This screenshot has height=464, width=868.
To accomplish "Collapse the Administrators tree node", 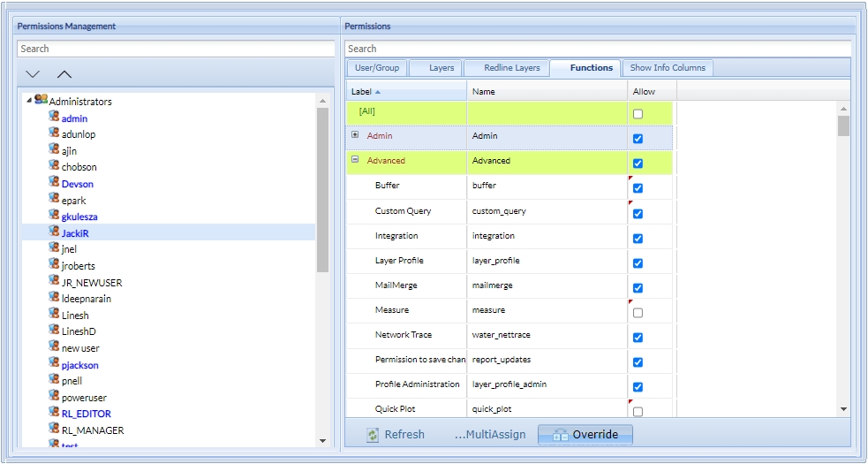I will coord(29,101).
